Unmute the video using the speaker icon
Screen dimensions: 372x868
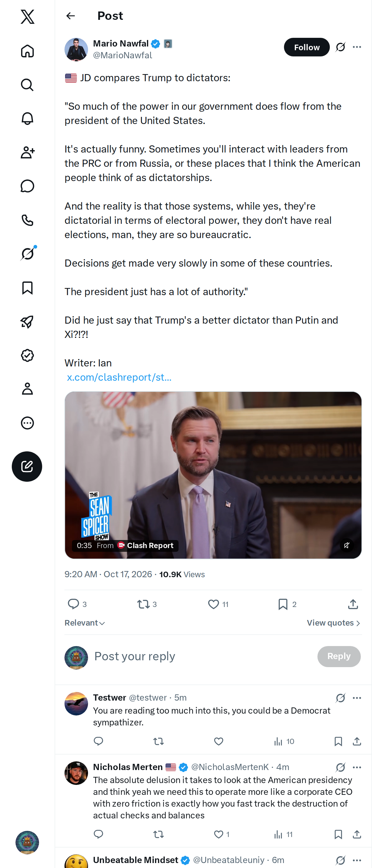pos(346,545)
